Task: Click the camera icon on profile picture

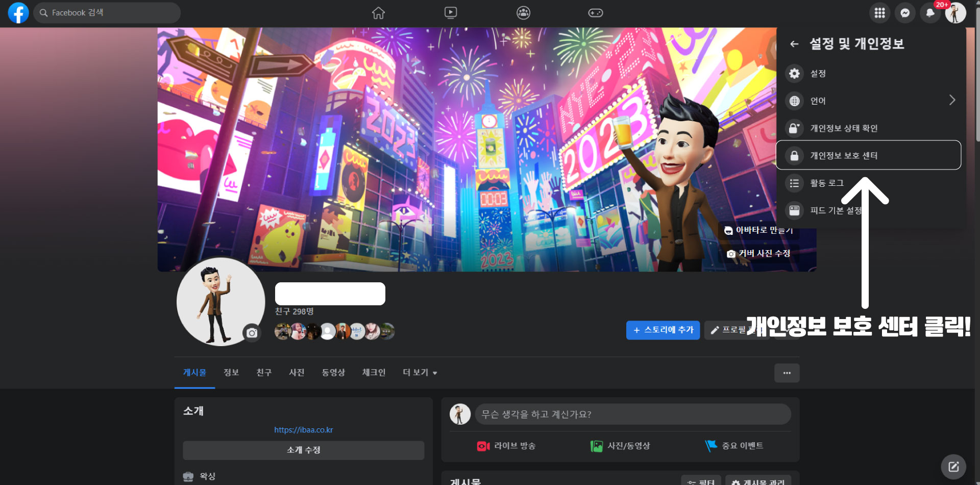Action: point(251,332)
